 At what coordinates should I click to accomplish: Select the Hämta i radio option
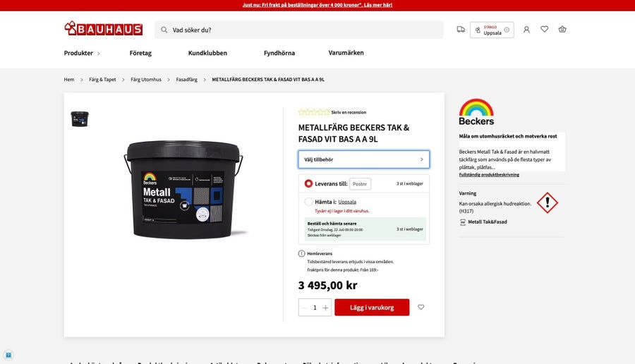[x=308, y=202]
